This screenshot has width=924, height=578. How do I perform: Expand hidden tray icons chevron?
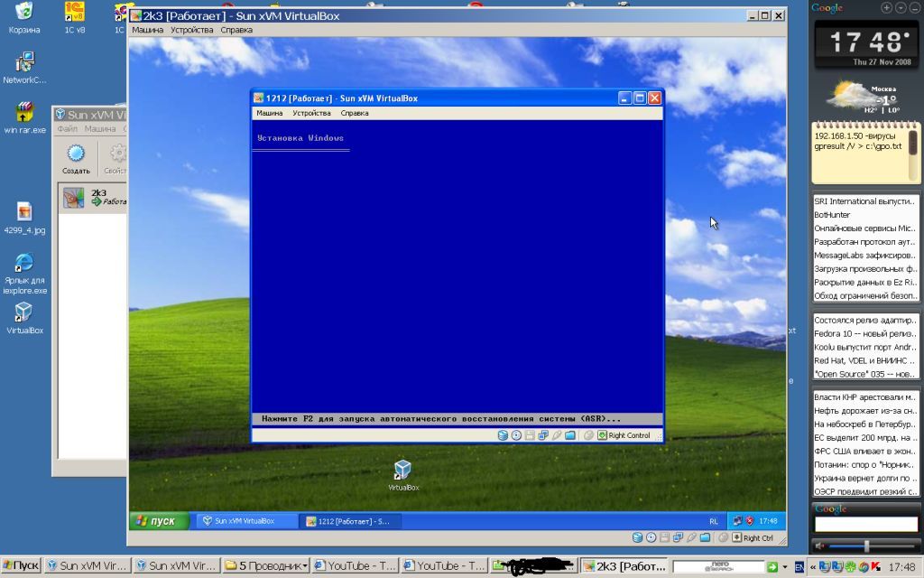click(x=813, y=567)
